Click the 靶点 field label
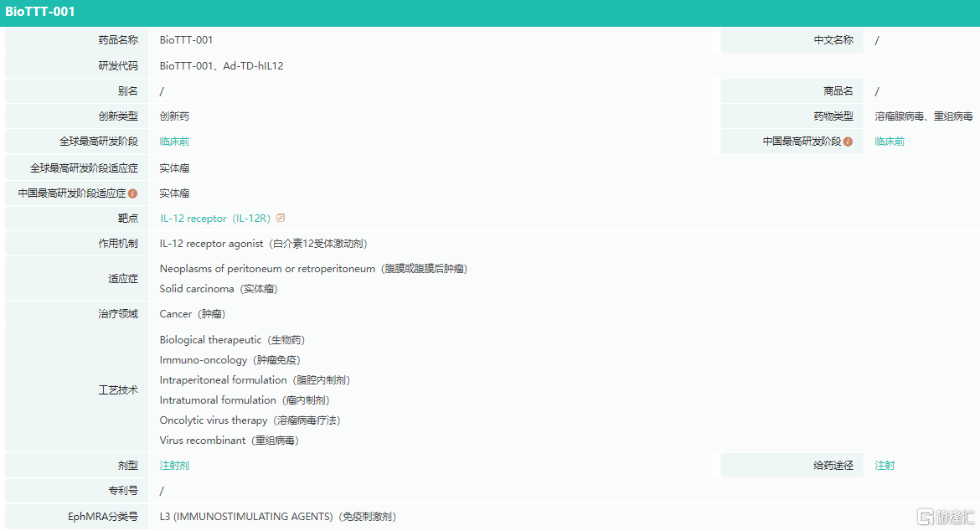 (x=128, y=219)
